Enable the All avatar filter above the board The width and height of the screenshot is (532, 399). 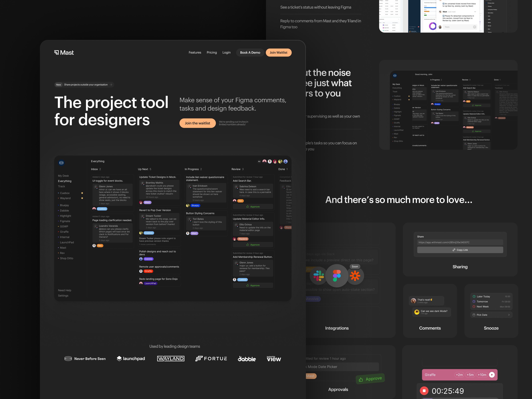pyautogui.click(x=259, y=161)
